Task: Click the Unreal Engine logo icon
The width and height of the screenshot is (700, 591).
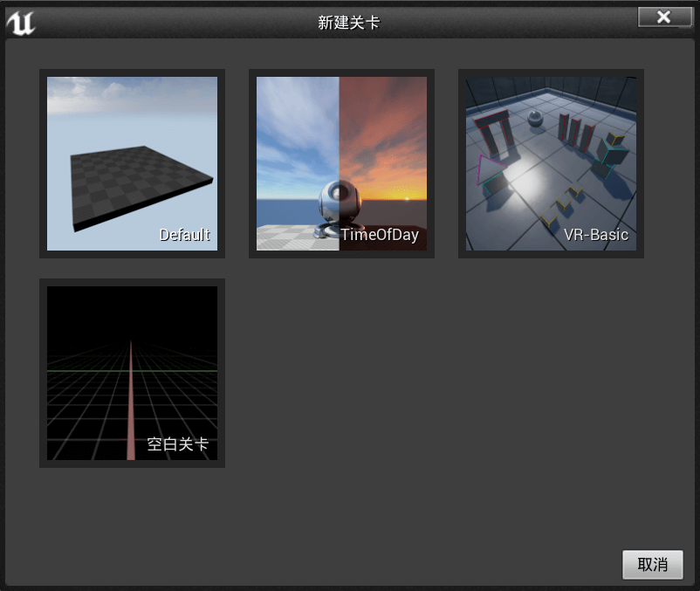Action: tap(21, 23)
